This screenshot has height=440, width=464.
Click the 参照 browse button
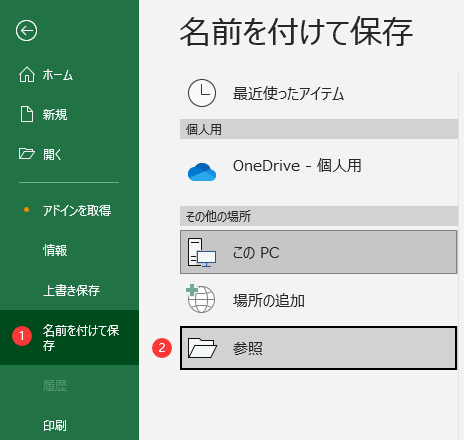coord(318,348)
